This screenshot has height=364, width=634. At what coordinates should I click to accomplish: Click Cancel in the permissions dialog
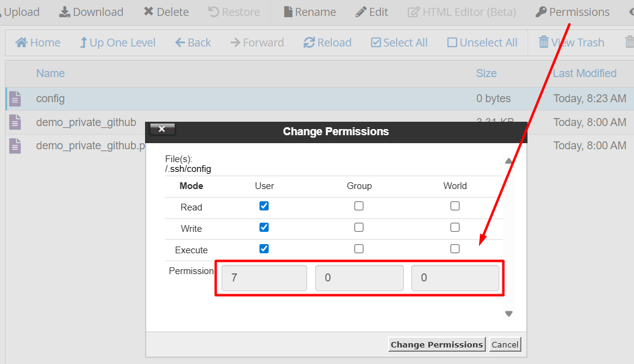click(505, 344)
